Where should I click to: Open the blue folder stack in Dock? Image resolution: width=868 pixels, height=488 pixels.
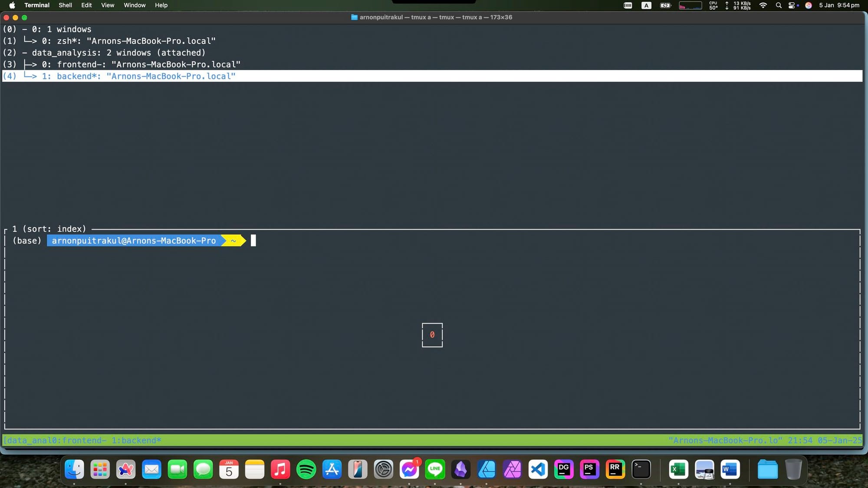pos(768,469)
